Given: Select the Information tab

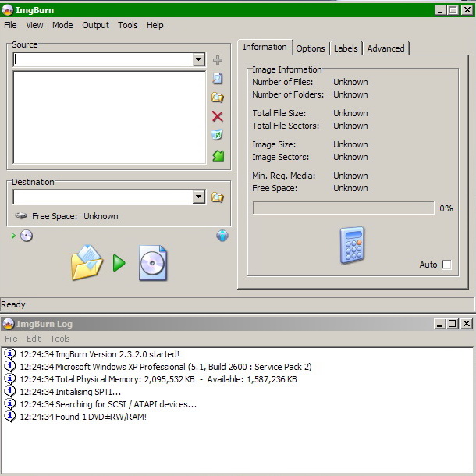Looking at the screenshot, I should (265, 47).
